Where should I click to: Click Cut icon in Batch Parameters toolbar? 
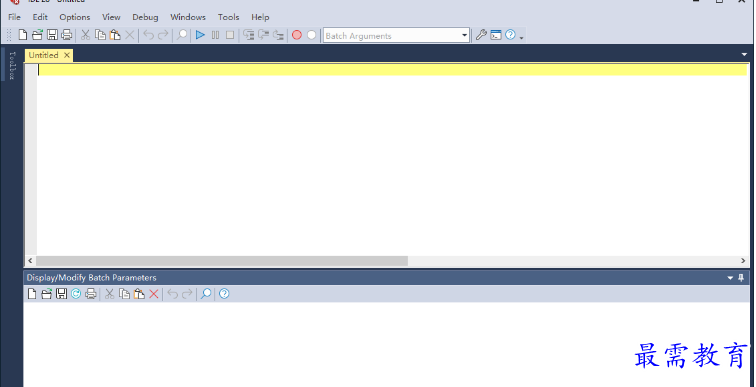[x=109, y=294]
